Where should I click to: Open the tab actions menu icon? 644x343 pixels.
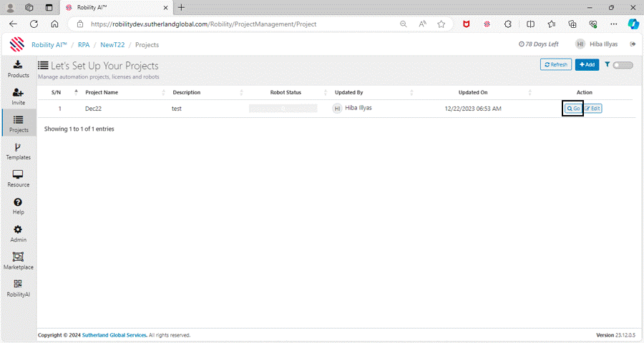pyautogui.click(x=49, y=7)
